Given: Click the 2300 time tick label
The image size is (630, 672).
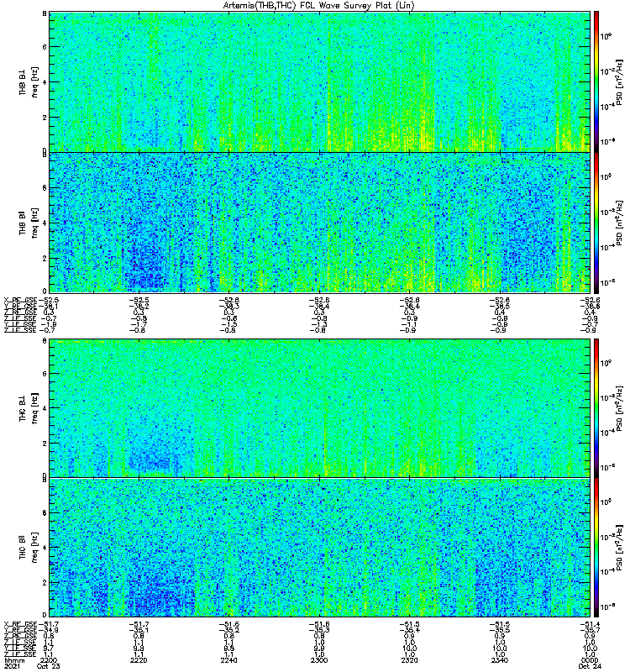Looking at the screenshot, I should 319,660.
